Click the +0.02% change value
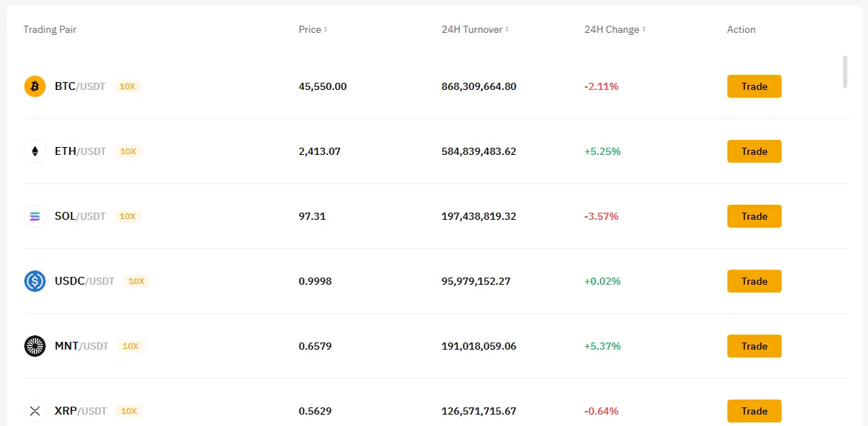Screen dimensions: 868x426 click(603, 281)
